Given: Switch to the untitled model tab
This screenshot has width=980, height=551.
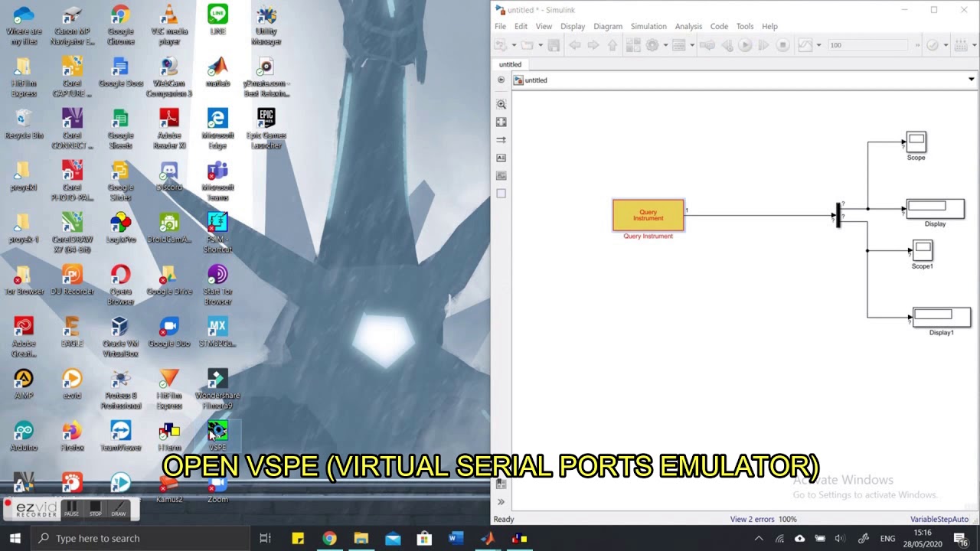Looking at the screenshot, I should [x=510, y=64].
